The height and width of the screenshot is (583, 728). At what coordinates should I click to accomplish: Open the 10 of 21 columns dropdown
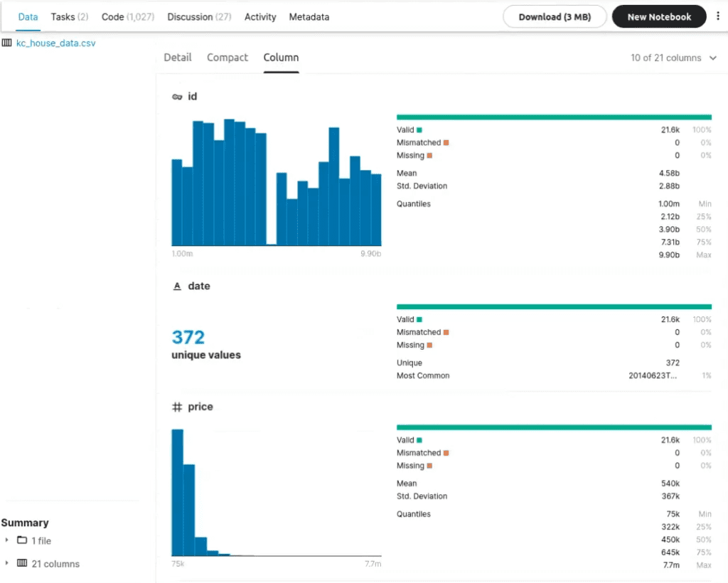tap(673, 58)
